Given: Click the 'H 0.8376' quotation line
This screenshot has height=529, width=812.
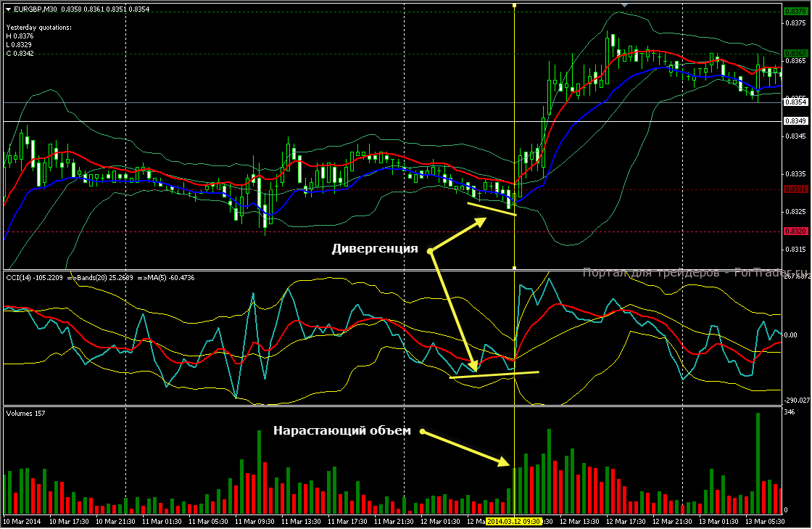Looking at the screenshot, I should [x=20, y=36].
